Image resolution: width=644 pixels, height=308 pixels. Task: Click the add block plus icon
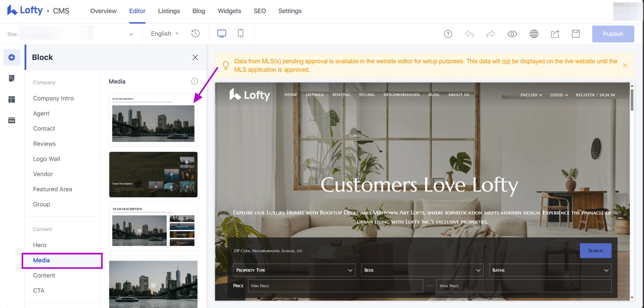point(12,57)
